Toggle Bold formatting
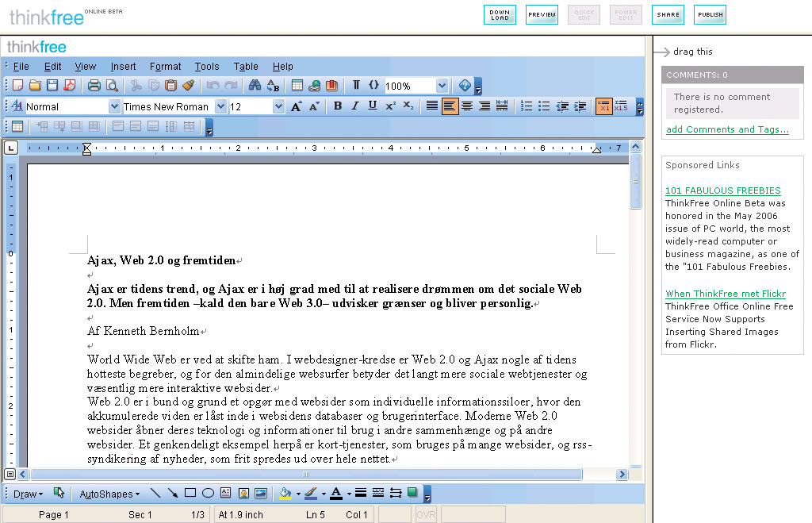This screenshot has height=523, width=812. coord(338,106)
